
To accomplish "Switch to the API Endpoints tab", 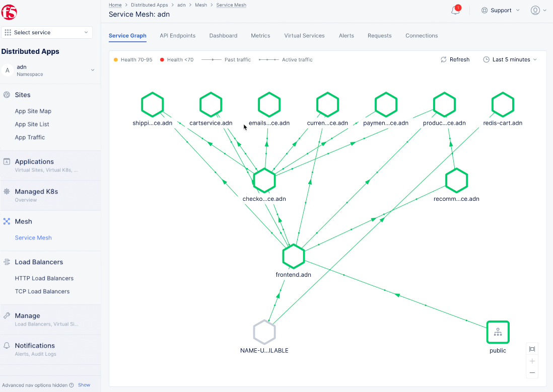I will (177, 36).
